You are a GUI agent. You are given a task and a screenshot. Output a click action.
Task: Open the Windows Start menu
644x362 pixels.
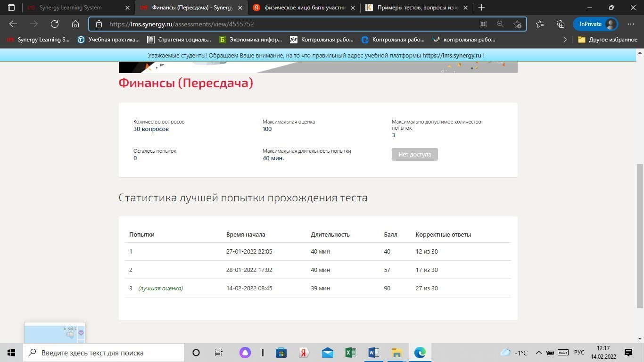pos(11,353)
